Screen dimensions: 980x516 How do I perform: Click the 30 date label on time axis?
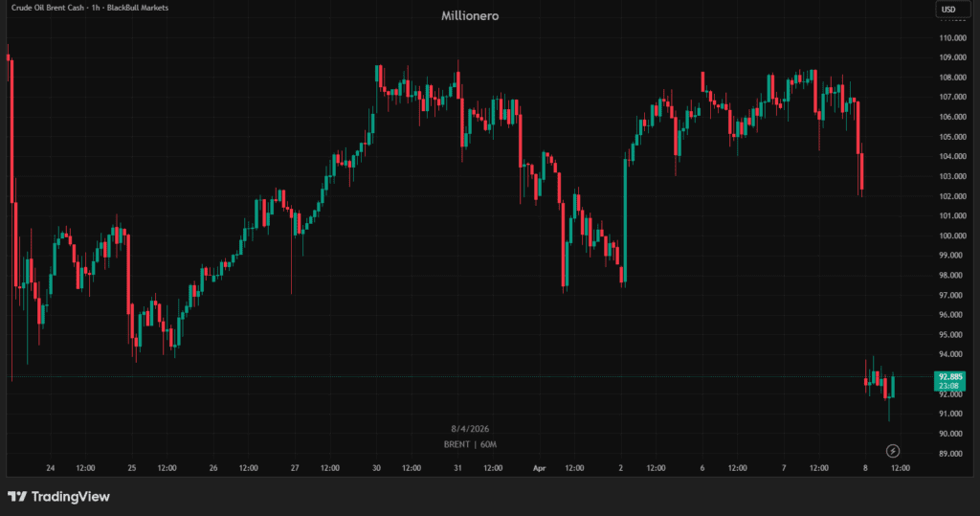point(377,469)
